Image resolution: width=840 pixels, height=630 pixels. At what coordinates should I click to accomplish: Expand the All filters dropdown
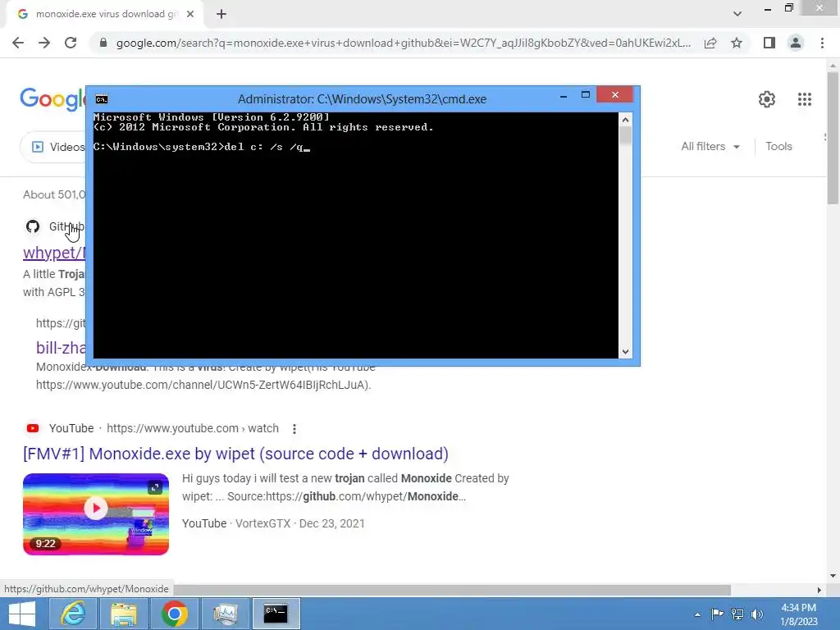pos(710,146)
